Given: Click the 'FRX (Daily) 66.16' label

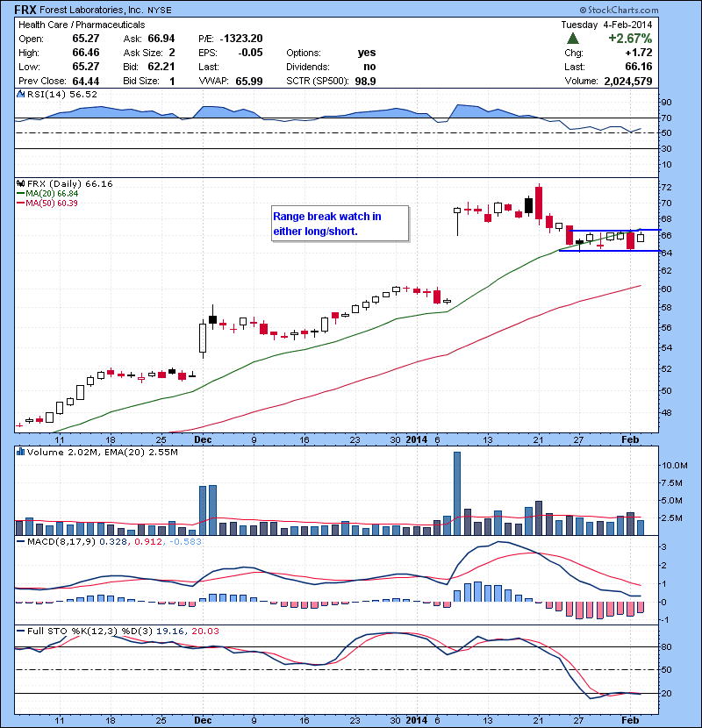Looking at the screenshot, I should 69,184.
